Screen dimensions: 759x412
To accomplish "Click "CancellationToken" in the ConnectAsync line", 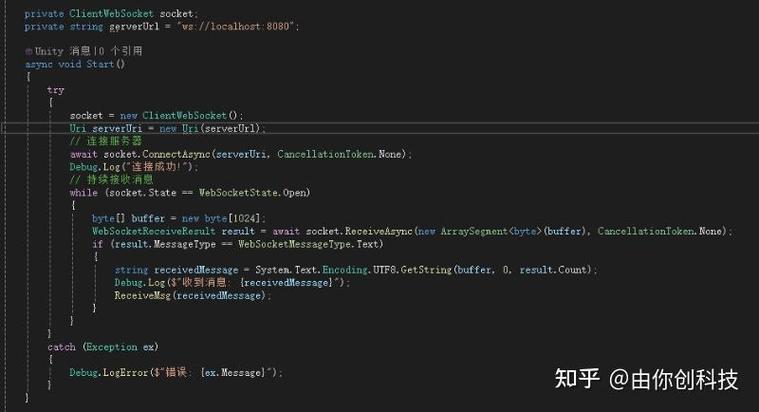I will pos(325,154).
